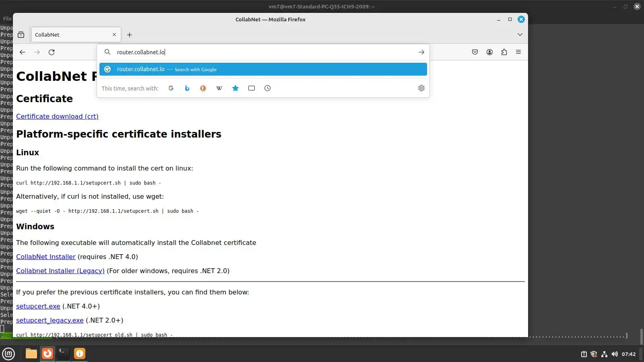Open the Extensions panel

tap(504, 52)
